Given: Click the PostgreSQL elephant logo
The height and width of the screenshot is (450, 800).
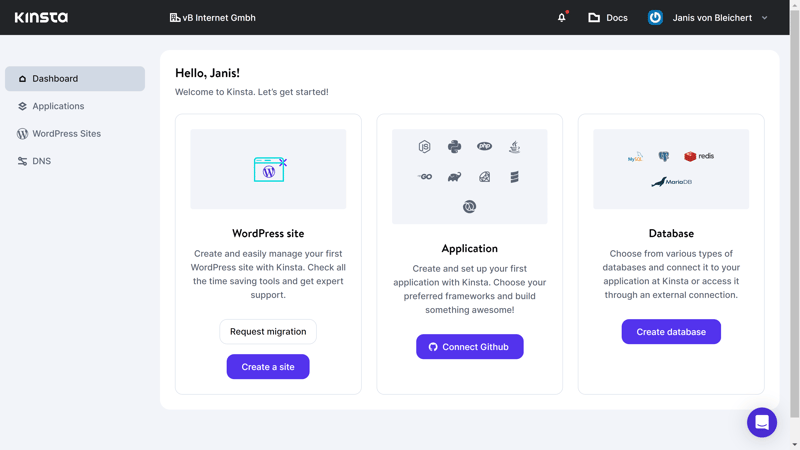Looking at the screenshot, I should coord(663,156).
